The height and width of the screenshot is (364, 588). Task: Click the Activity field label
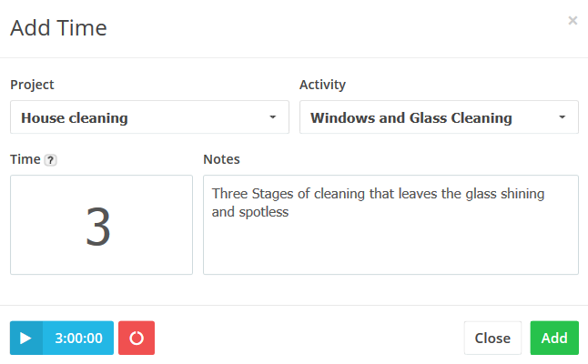point(322,85)
